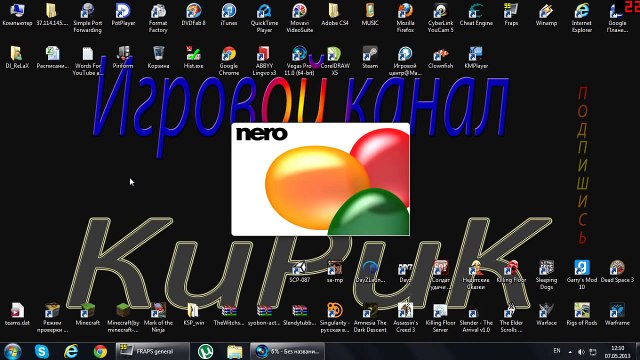Viewport: 640px width, 360px height.
Task: Launch the Minecraft shortcut
Action: pyautogui.click(x=87, y=314)
